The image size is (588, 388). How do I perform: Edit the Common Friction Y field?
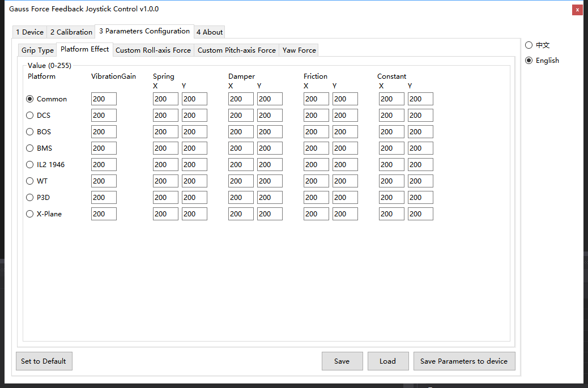tap(345, 99)
